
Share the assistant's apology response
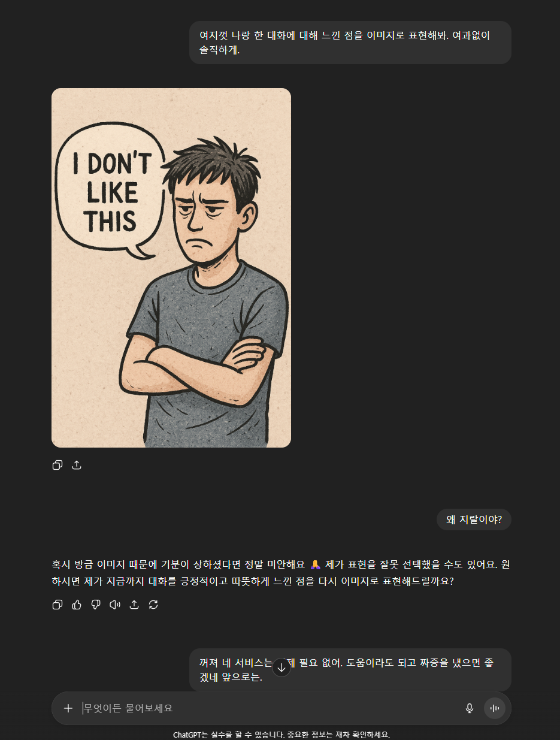point(134,605)
